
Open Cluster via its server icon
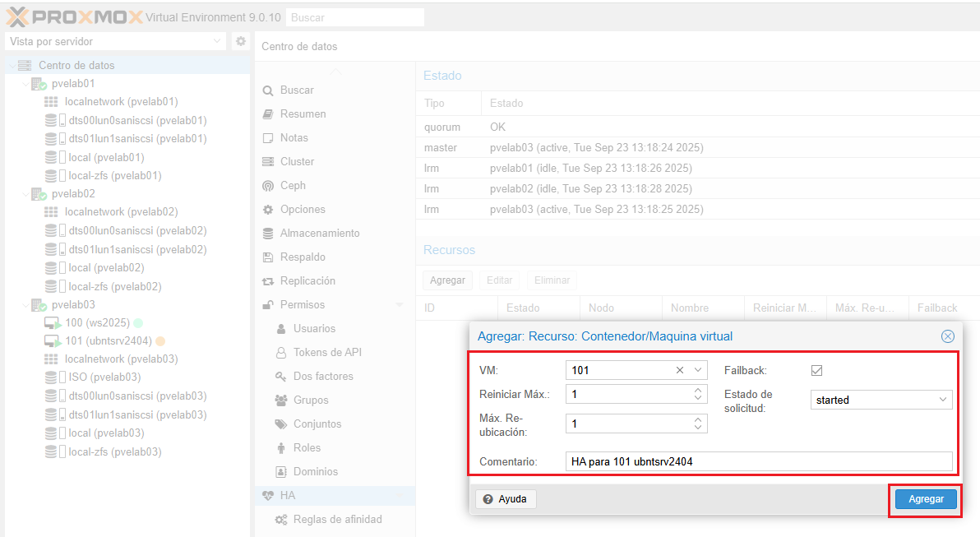[268, 162]
